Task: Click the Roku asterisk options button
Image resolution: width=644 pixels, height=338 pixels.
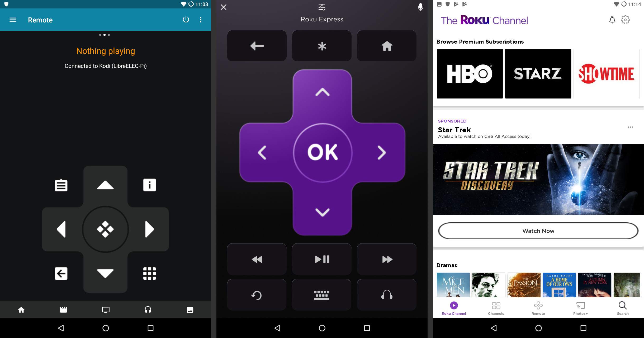Action: [321, 46]
